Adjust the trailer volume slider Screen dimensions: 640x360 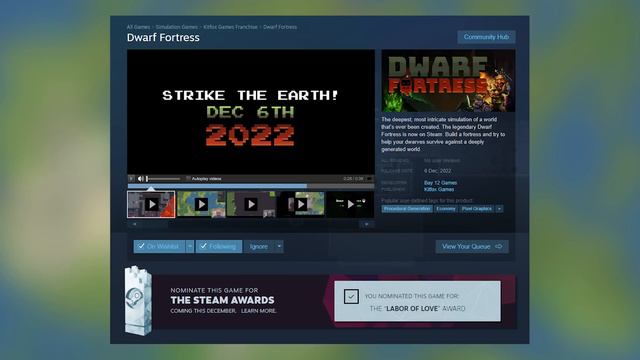click(x=163, y=179)
